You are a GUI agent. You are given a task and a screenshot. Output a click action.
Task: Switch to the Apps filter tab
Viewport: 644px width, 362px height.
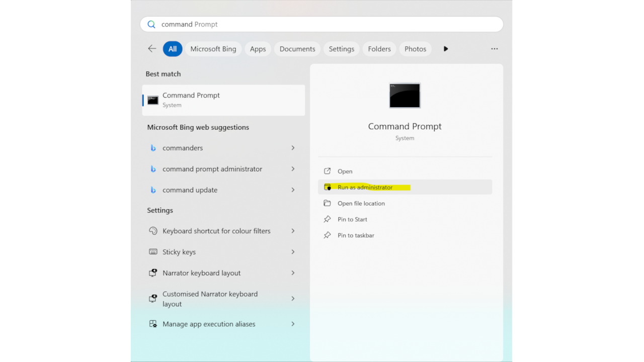pyautogui.click(x=258, y=49)
